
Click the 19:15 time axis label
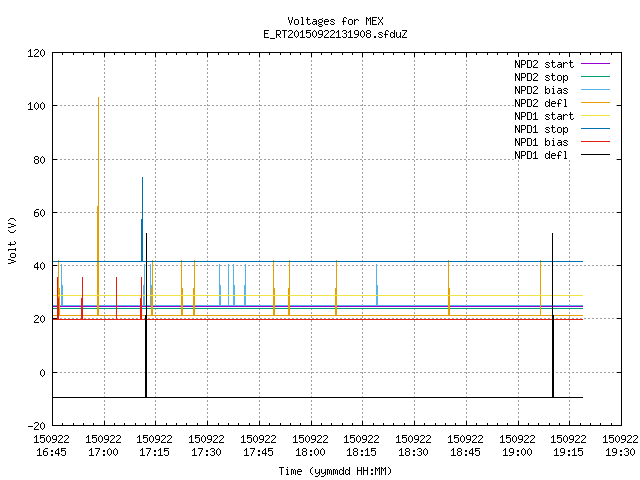pos(569,453)
